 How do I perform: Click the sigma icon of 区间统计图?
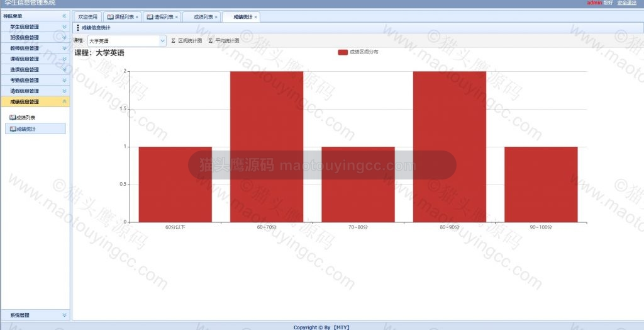(174, 41)
